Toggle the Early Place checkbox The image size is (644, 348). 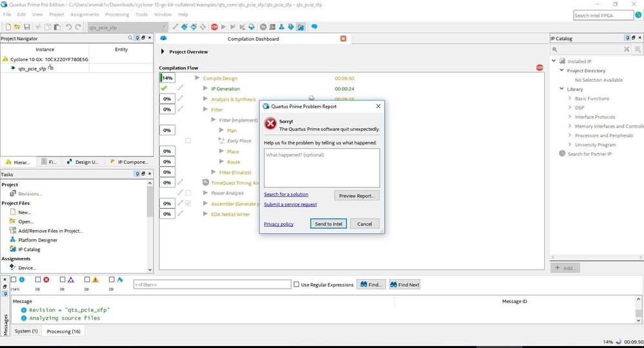[x=188, y=140]
